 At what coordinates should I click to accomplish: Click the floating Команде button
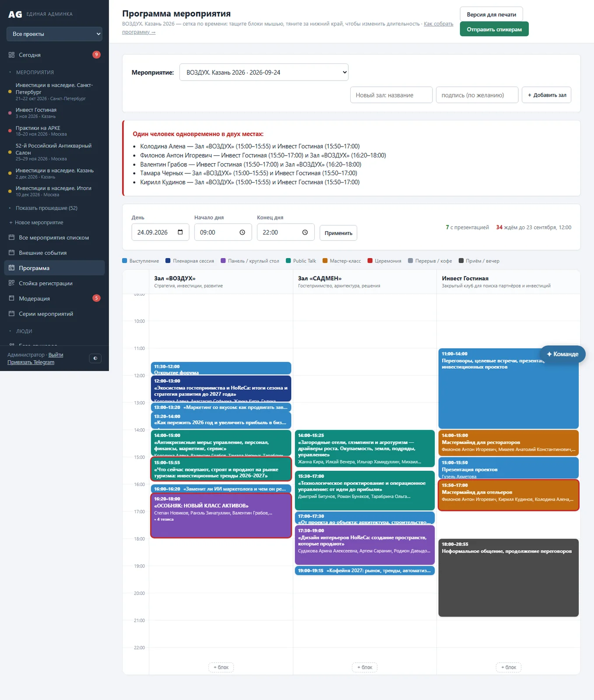click(x=562, y=354)
